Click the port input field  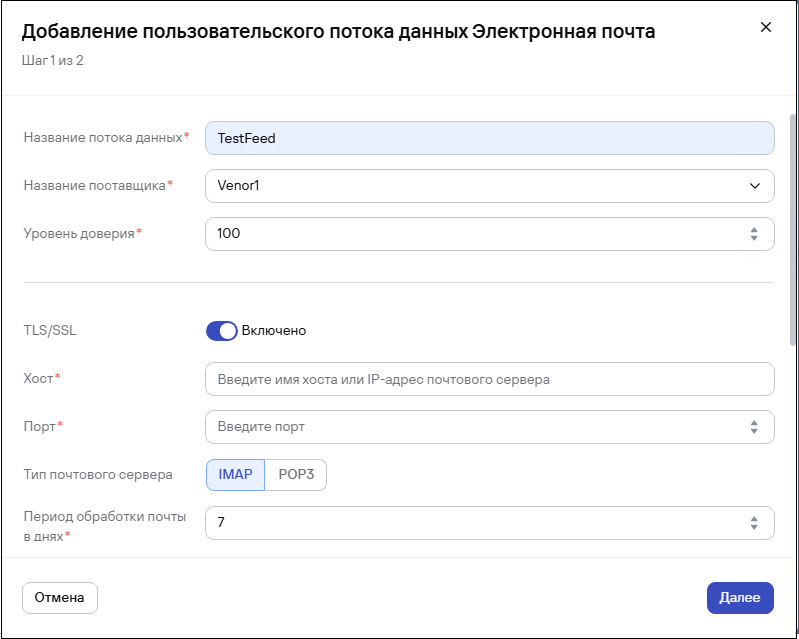[x=490, y=427]
